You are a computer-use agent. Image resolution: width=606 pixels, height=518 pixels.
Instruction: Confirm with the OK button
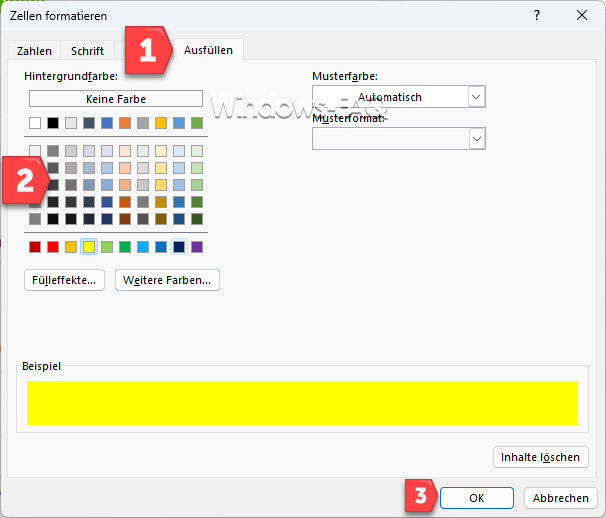click(x=477, y=498)
